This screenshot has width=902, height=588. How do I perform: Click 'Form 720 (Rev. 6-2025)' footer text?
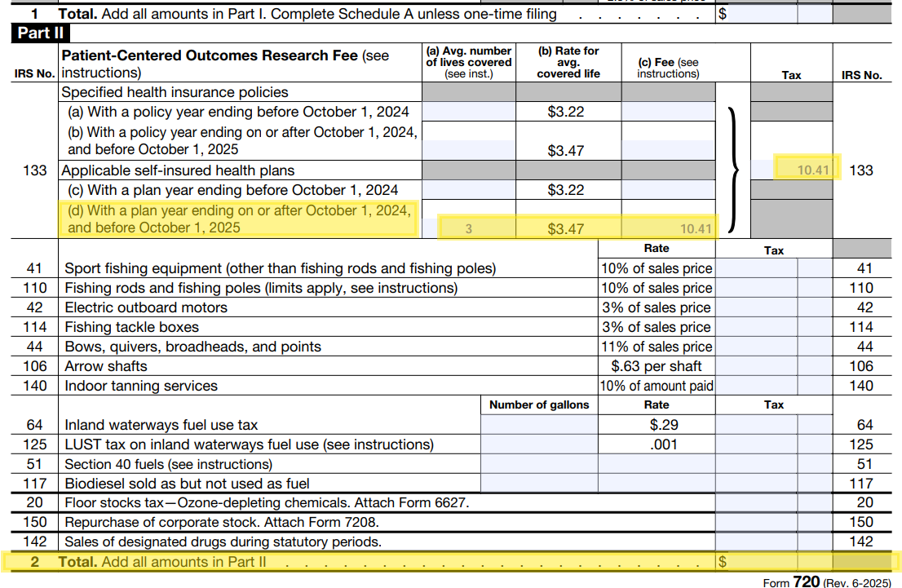pos(827,581)
